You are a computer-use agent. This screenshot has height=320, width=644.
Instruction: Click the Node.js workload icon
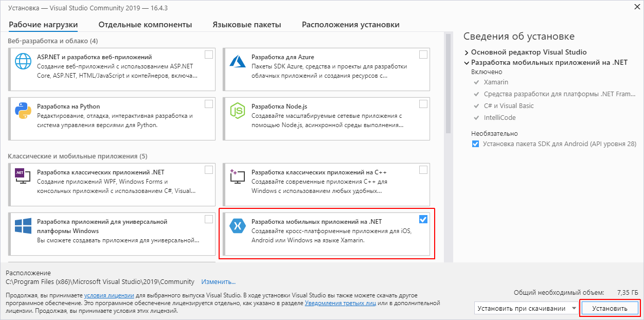coord(237,110)
